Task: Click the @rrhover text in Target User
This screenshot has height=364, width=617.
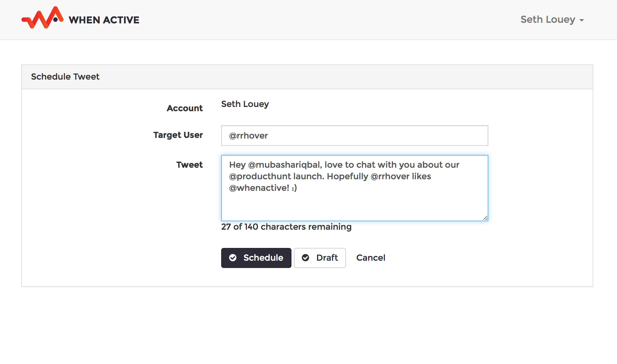Action: [248, 136]
